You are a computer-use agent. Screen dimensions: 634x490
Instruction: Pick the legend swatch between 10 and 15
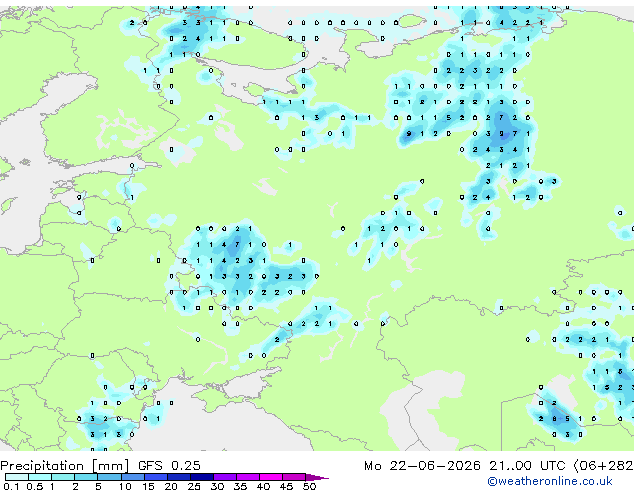pos(133,477)
